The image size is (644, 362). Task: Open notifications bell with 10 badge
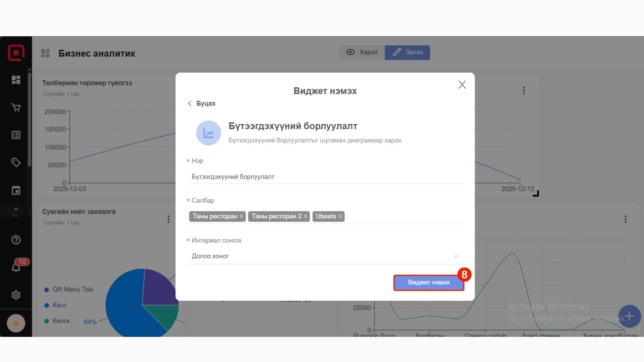coord(16,267)
